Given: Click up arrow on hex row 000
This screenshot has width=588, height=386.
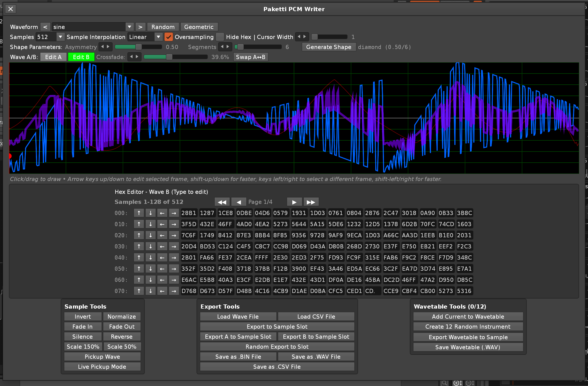Looking at the screenshot, I should click(139, 213).
